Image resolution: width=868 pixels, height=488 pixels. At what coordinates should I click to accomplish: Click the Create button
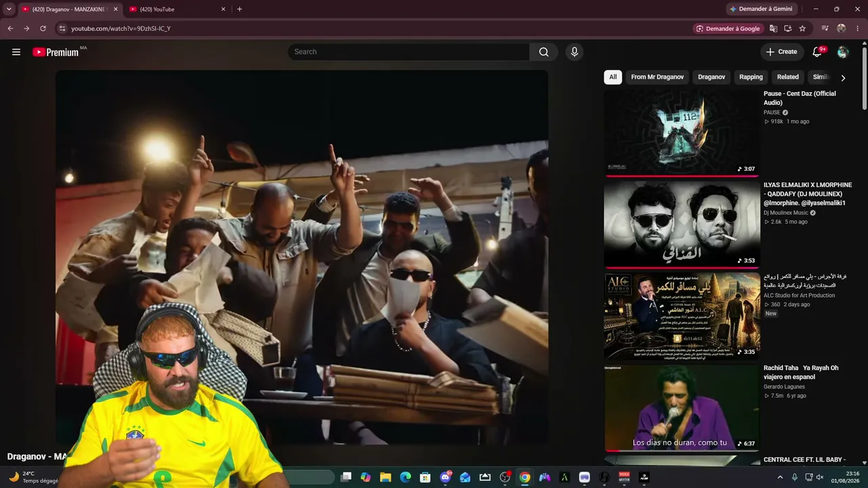(x=781, y=52)
